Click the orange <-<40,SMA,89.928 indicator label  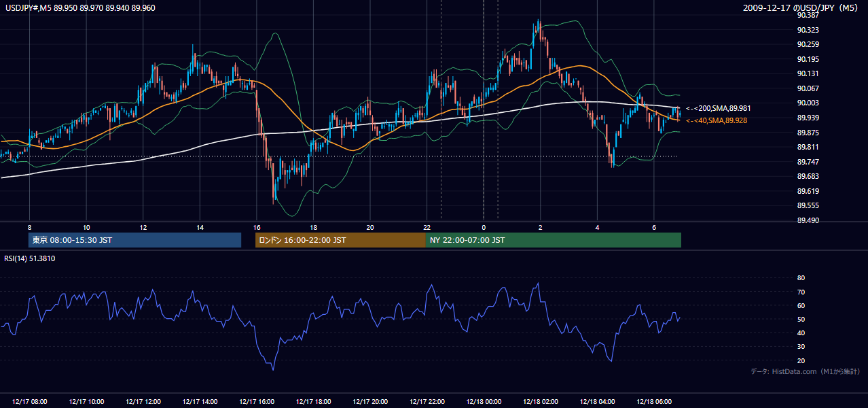point(718,120)
